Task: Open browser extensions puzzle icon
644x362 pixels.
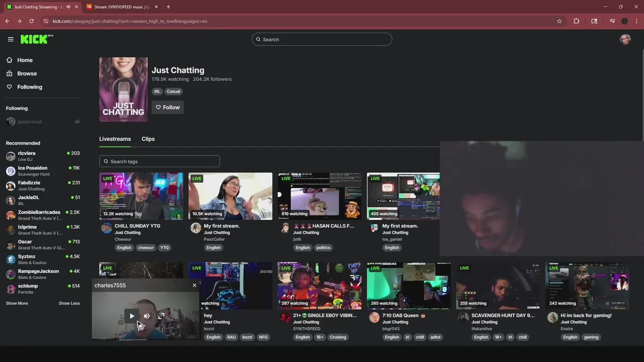Action: click(577, 21)
